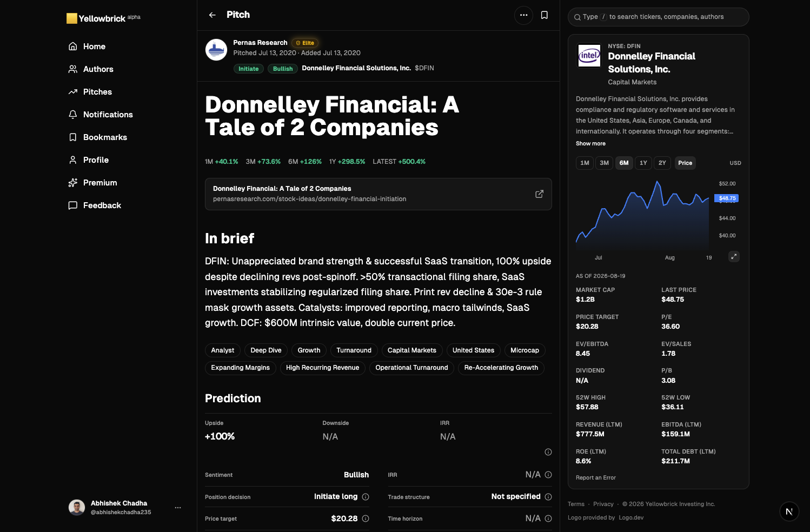Select the Growth tag
The width and height of the screenshot is (810, 532).
pyautogui.click(x=309, y=350)
